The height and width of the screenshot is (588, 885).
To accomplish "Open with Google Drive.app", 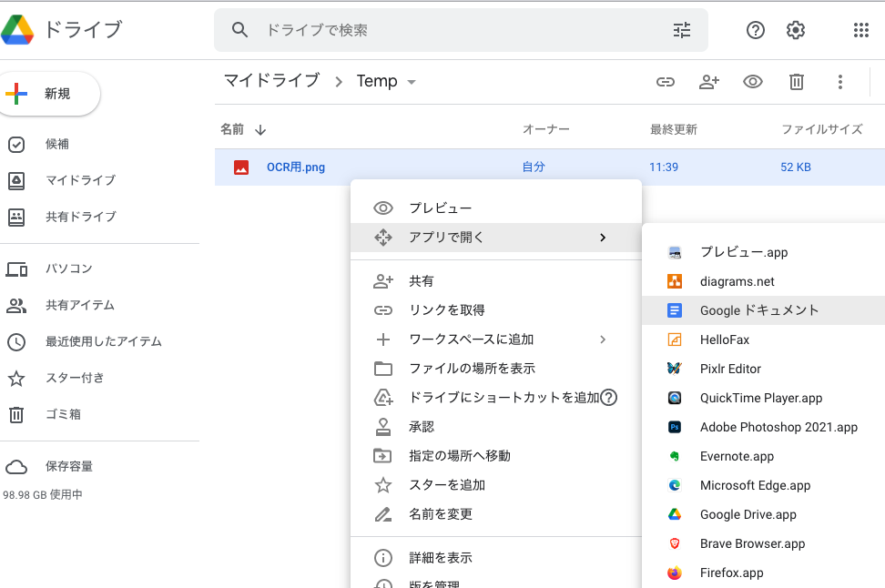I will [764, 514].
